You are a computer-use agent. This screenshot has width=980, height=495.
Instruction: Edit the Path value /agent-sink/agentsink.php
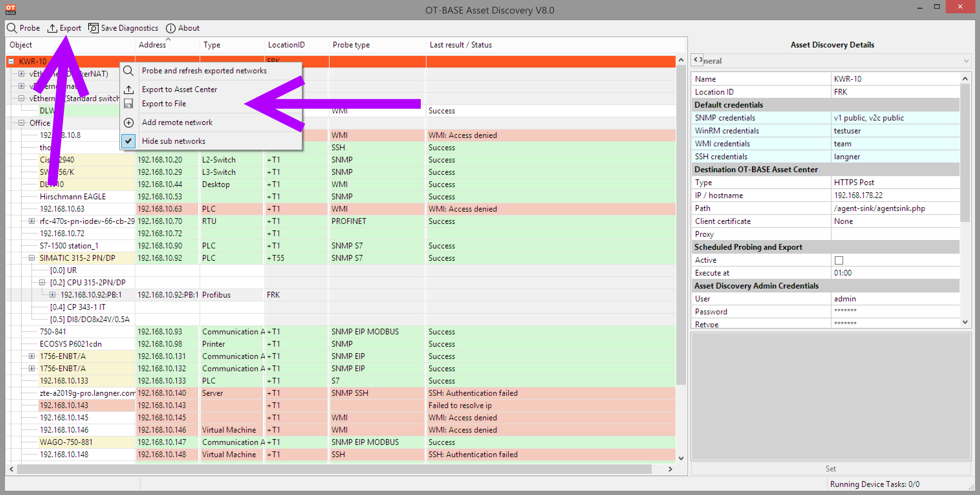[895, 208]
